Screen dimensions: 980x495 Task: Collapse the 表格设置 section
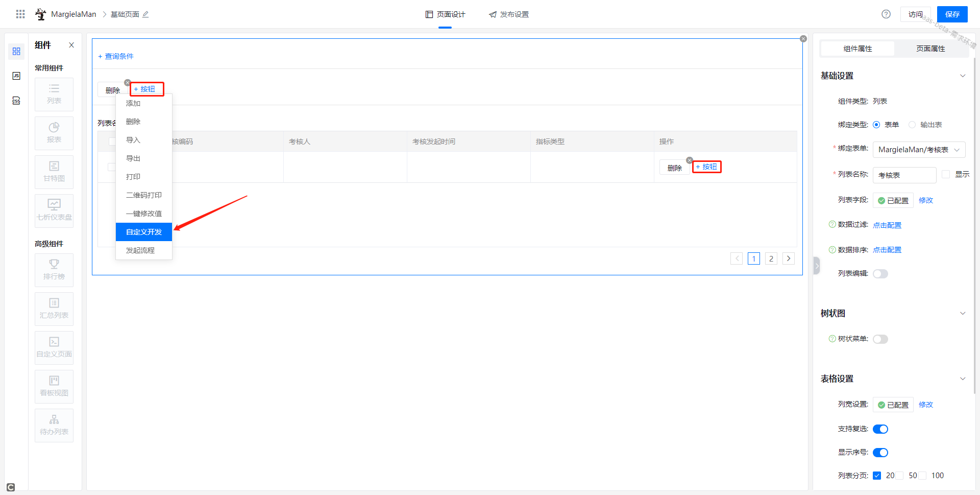click(x=963, y=379)
